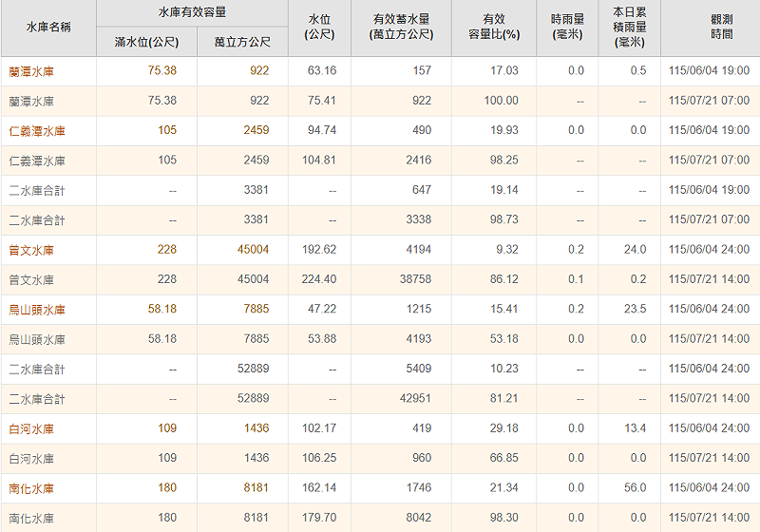Screen dimensions: 760x532
Task: Select capacity ratio 86.12
Action: point(504,279)
